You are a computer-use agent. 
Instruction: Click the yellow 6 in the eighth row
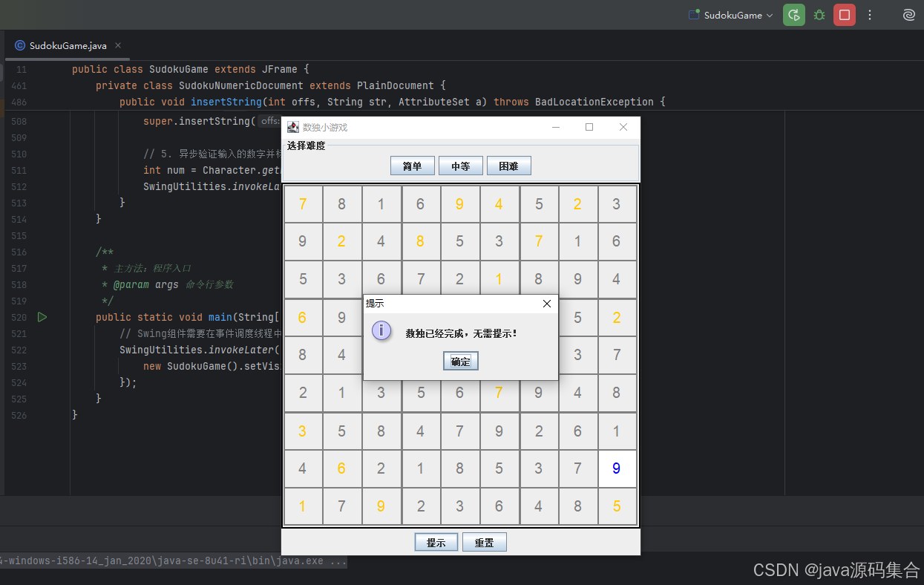[341, 468]
